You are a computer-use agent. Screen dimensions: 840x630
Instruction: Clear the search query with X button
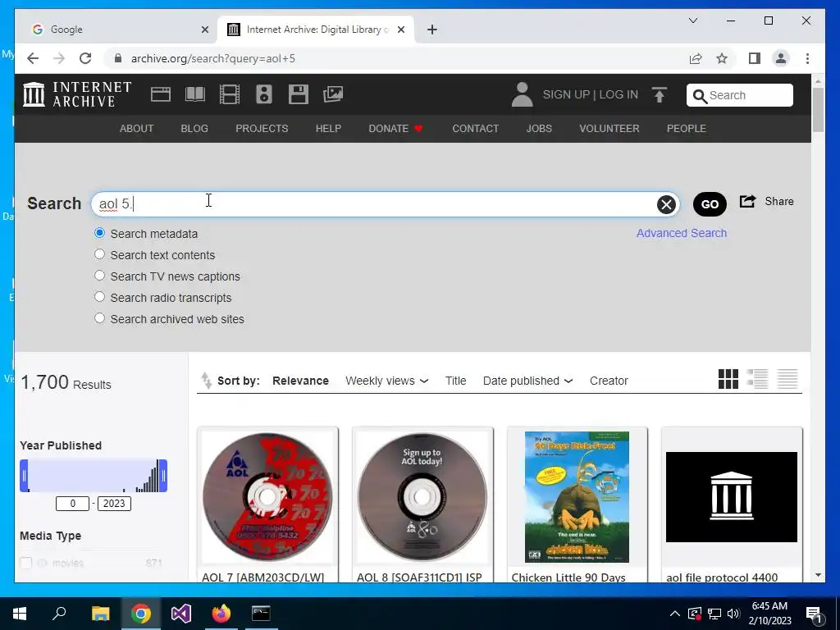(x=666, y=204)
